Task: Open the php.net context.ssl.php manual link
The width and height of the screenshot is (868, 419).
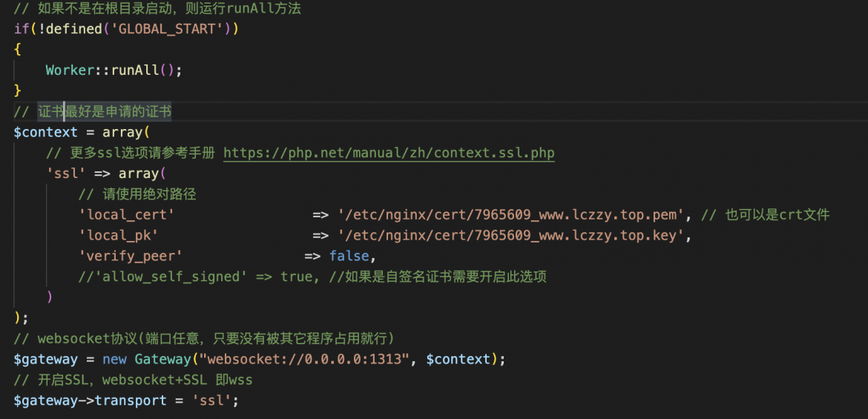Action: tap(389, 153)
